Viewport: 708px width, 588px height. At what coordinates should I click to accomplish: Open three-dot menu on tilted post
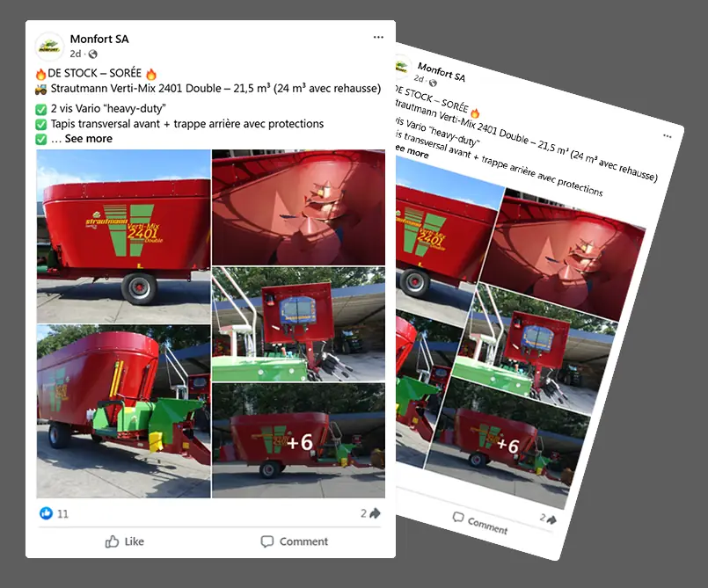668,136
